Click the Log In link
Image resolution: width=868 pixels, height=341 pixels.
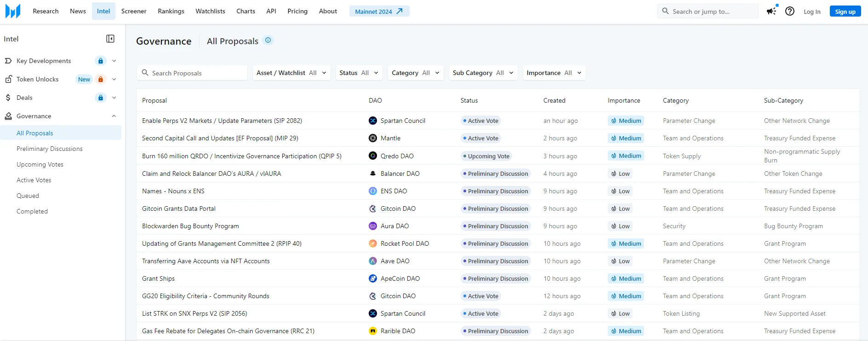tap(812, 12)
